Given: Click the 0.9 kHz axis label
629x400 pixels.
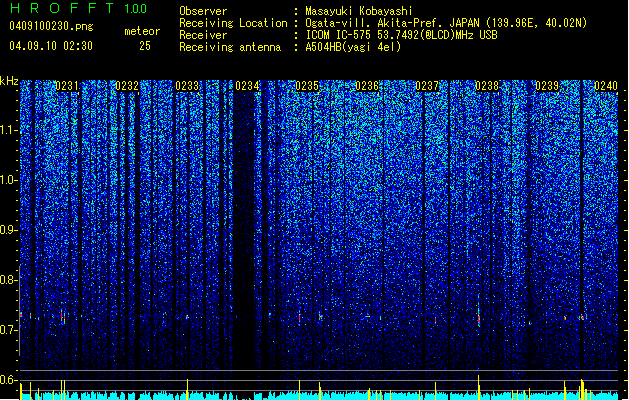Looking at the screenshot, I should [8, 230].
